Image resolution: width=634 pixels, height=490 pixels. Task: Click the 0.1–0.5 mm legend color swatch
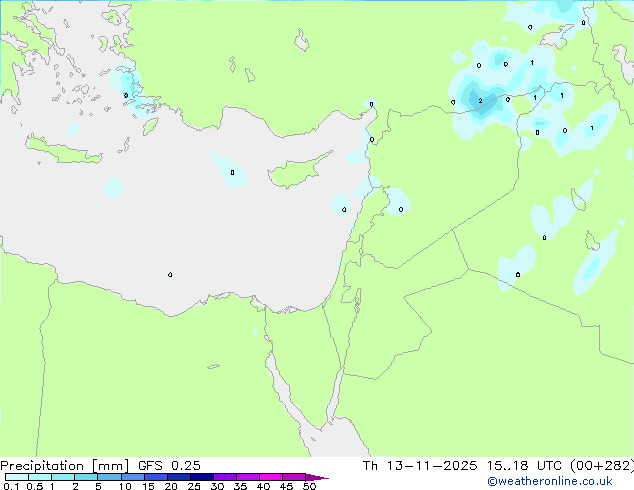[x=17, y=477]
